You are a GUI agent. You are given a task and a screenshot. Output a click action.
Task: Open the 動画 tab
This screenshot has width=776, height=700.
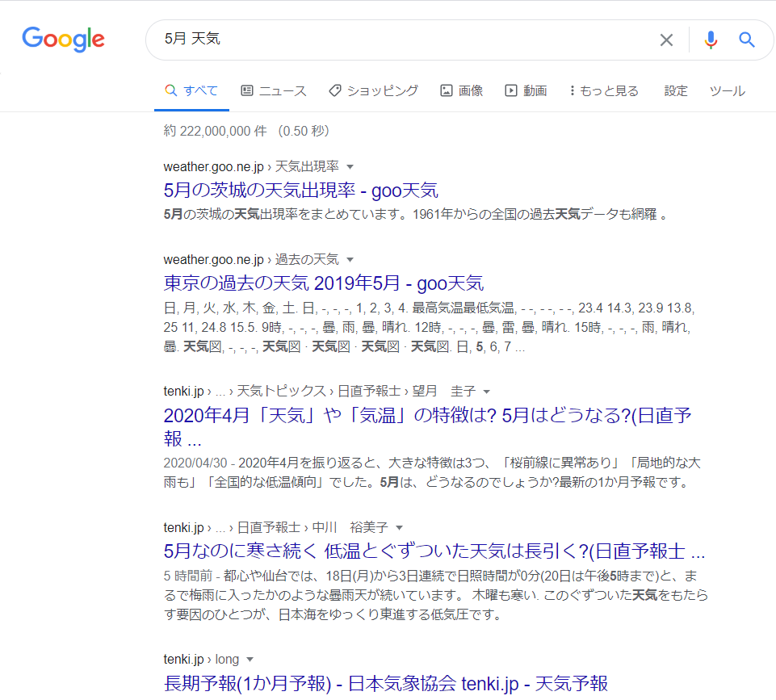[x=526, y=91]
